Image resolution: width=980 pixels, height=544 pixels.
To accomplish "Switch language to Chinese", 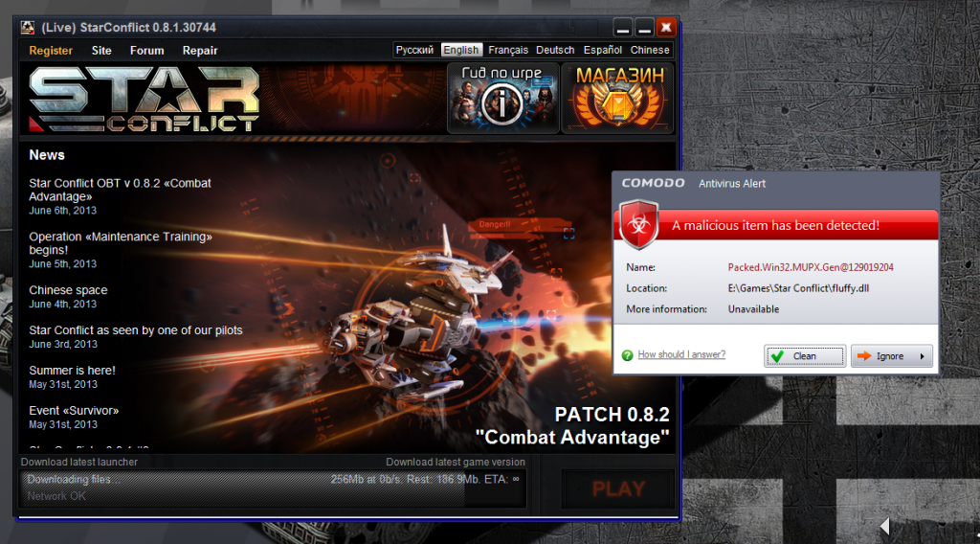I will click(x=650, y=50).
